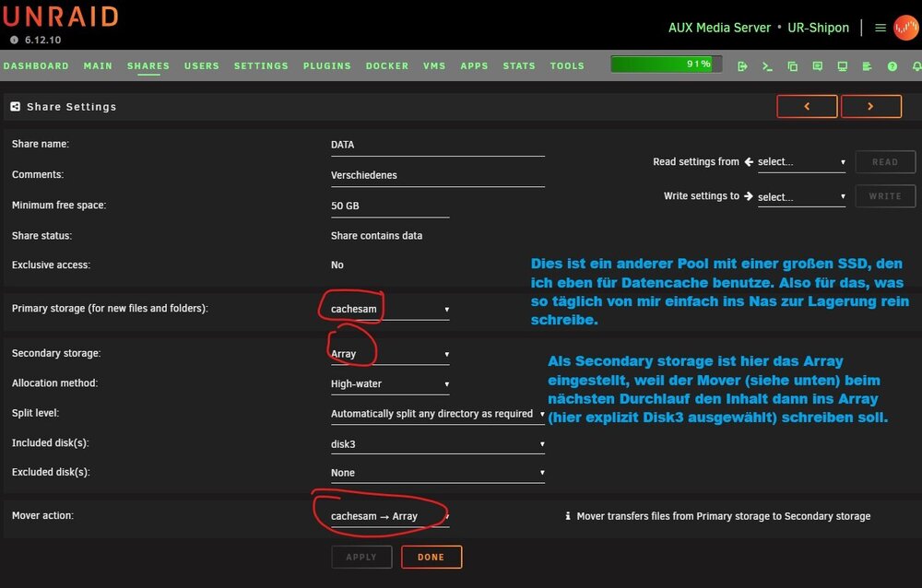The width and height of the screenshot is (922, 588).
Task: Click the DONE button
Action: pyautogui.click(x=431, y=557)
